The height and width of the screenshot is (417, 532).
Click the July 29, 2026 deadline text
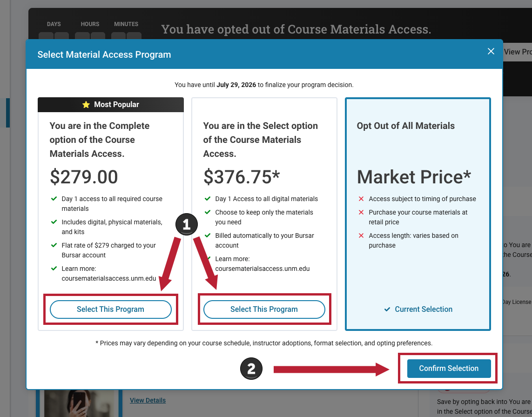coord(236,85)
